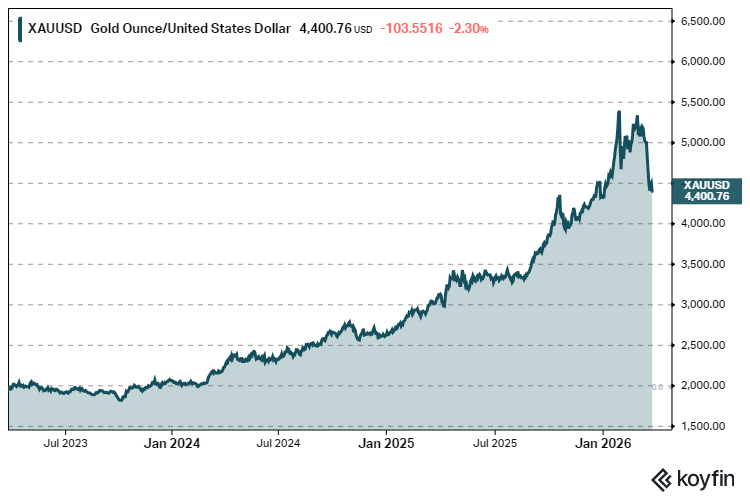This screenshot has height=500, width=750.
Task: Click the Jul 2024 date axis label
Action: click(x=279, y=441)
